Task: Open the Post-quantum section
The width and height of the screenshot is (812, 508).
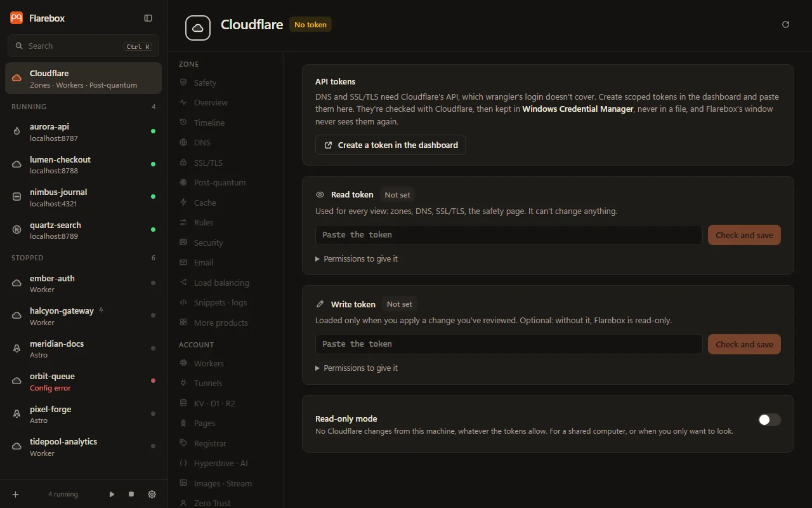Action: (x=225, y=182)
